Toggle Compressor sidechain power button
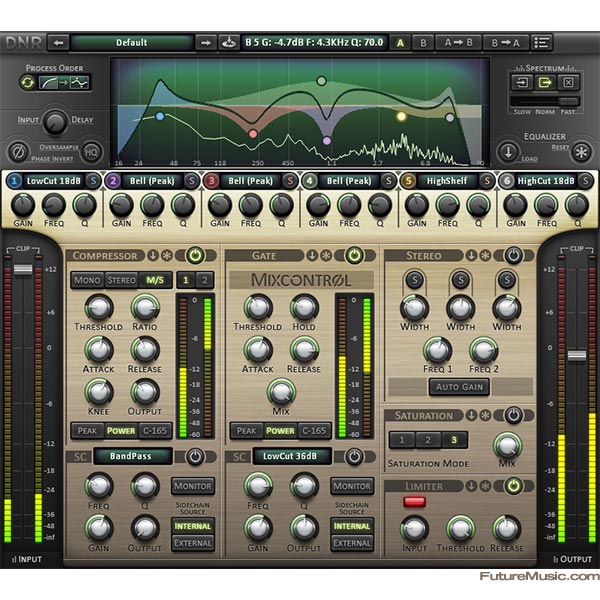The width and height of the screenshot is (600, 600). [x=195, y=457]
